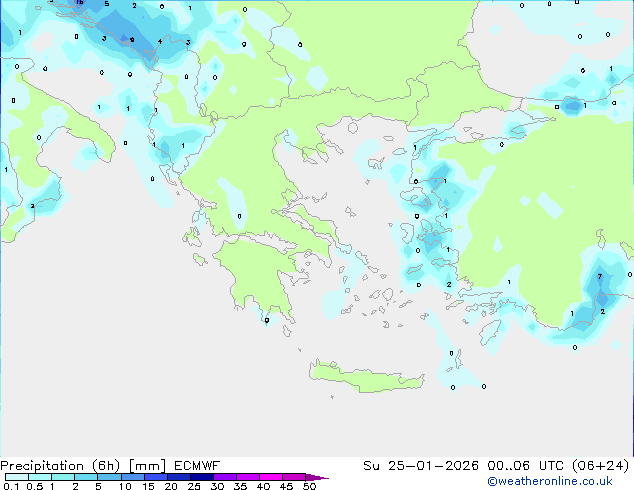Click the 'Precipitation (6h) [mm]' title text
Image resolution: width=634 pixels, height=490 pixels.
pos(83,466)
